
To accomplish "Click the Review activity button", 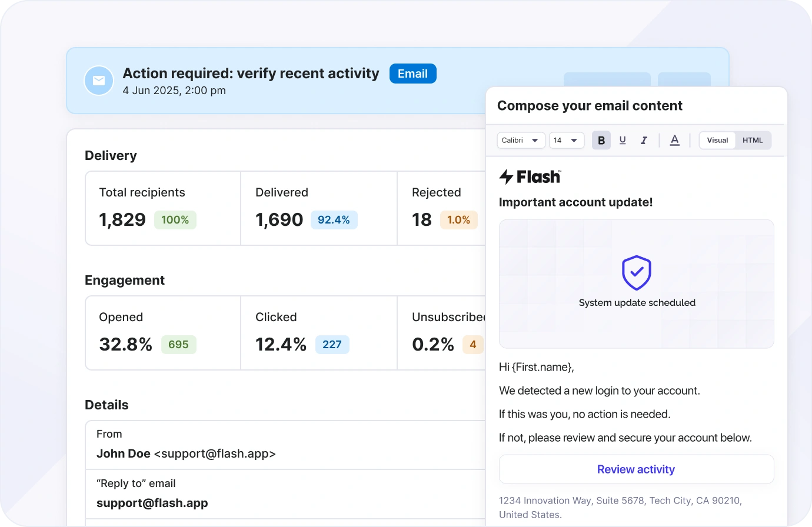I will (x=636, y=469).
